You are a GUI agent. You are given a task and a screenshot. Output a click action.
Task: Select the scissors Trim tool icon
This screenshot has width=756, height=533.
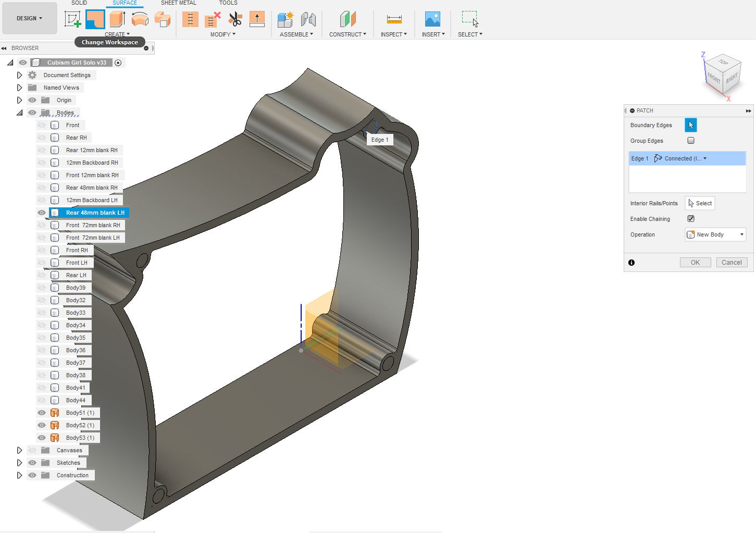pyautogui.click(x=236, y=19)
